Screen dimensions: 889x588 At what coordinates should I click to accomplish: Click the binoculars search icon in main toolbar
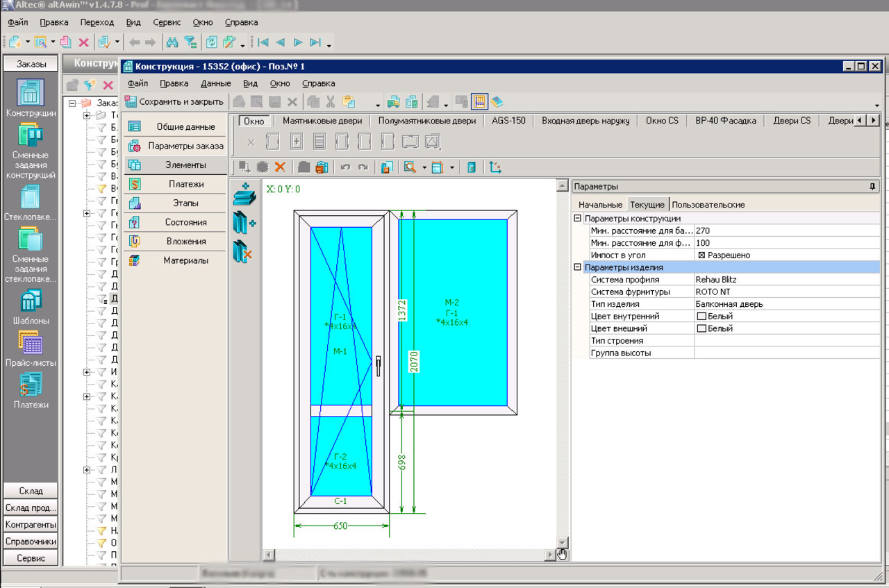click(172, 42)
